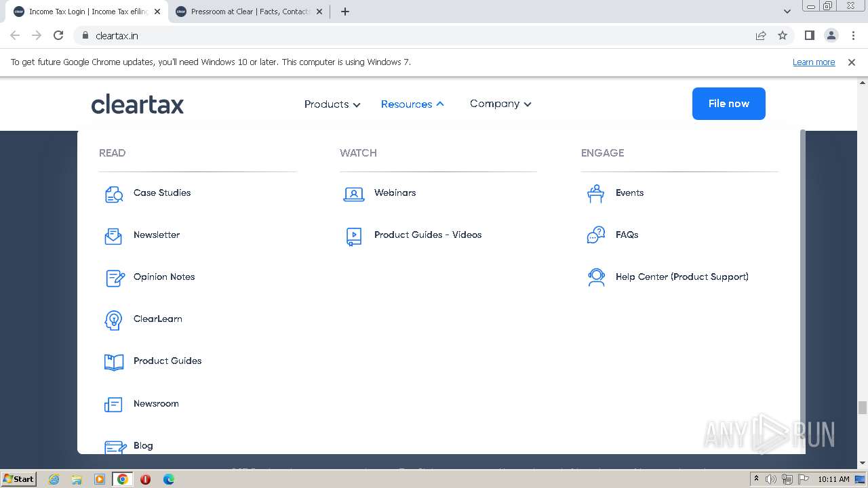The height and width of the screenshot is (488, 868).
Task: Expand the Products dropdown menu
Action: 332,104
